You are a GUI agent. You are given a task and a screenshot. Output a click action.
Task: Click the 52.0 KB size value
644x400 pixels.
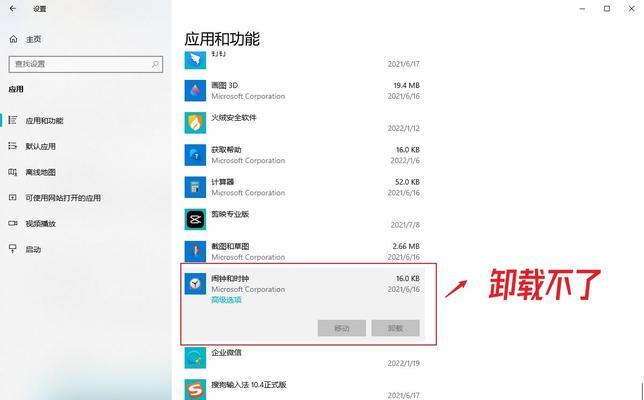(x=408, y=182)
